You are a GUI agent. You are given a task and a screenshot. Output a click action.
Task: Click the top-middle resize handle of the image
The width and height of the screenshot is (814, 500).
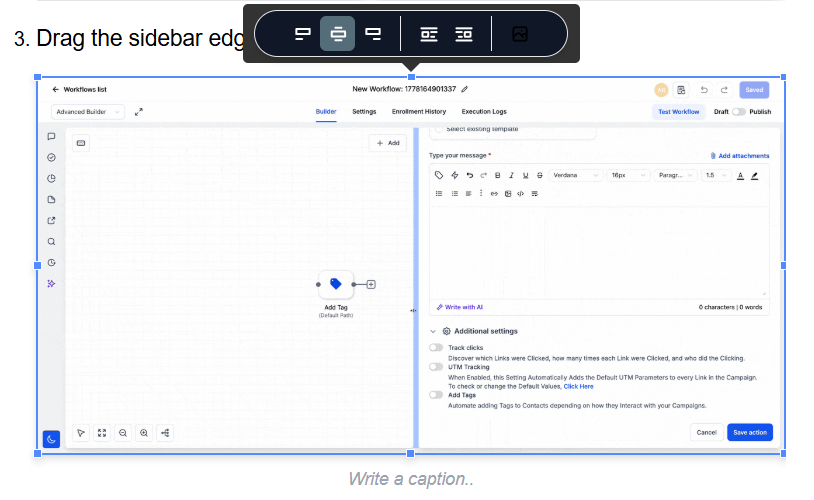(411, 77)
